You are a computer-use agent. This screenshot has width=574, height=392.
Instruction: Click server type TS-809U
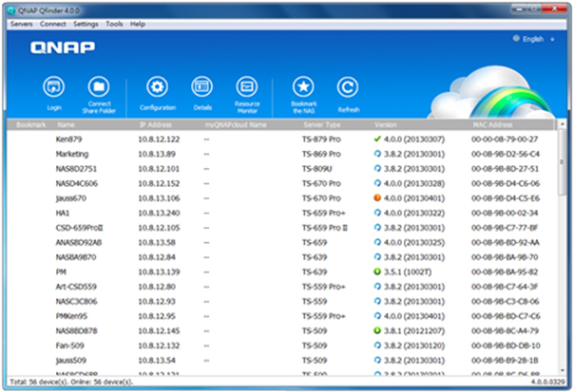coord(317,169)
